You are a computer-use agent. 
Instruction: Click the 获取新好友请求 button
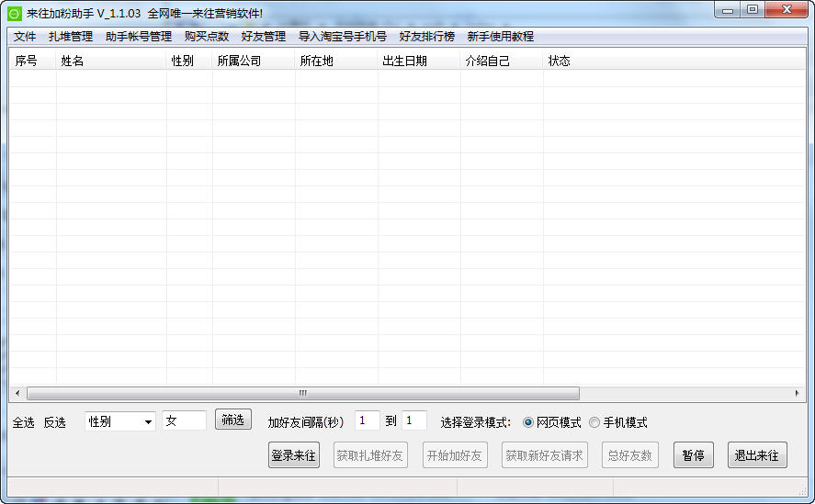tap(544, 455)
